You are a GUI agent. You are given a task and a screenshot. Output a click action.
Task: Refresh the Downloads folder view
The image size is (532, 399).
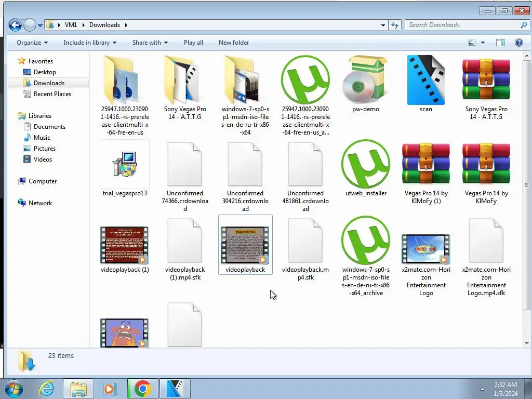395,25
